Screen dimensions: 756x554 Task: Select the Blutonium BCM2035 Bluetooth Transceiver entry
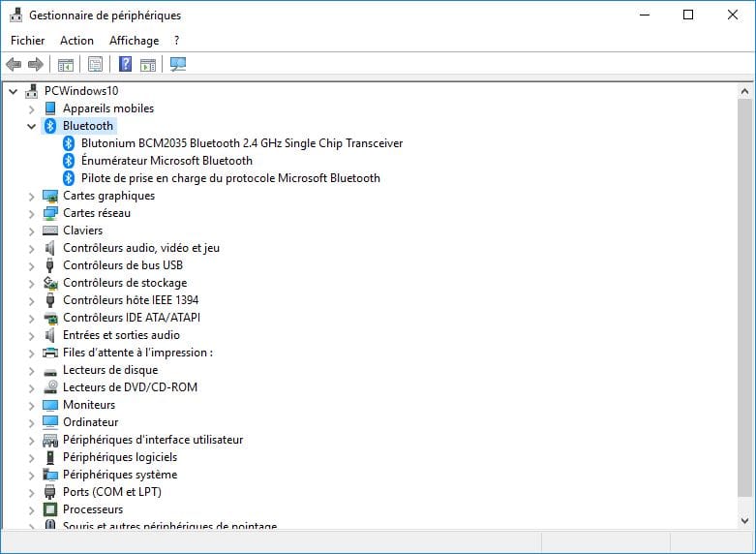[x=242, y=143]
